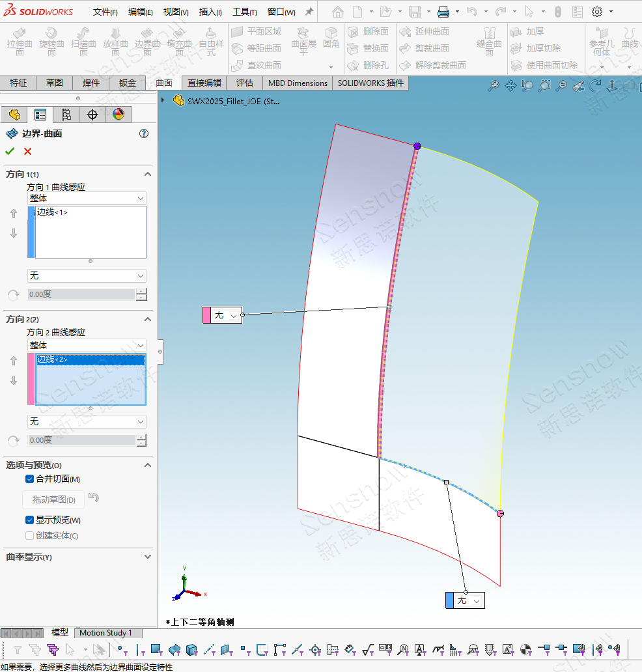
Task: Toggle the 显示预览 checkbox
Action: (29, 520)
